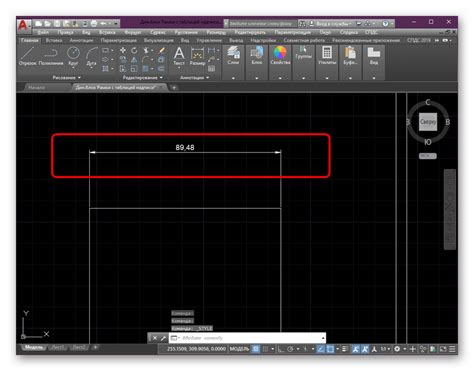Click the Help question mark icon
This screenshot has width=474, height=371.
tap(385, 24)
